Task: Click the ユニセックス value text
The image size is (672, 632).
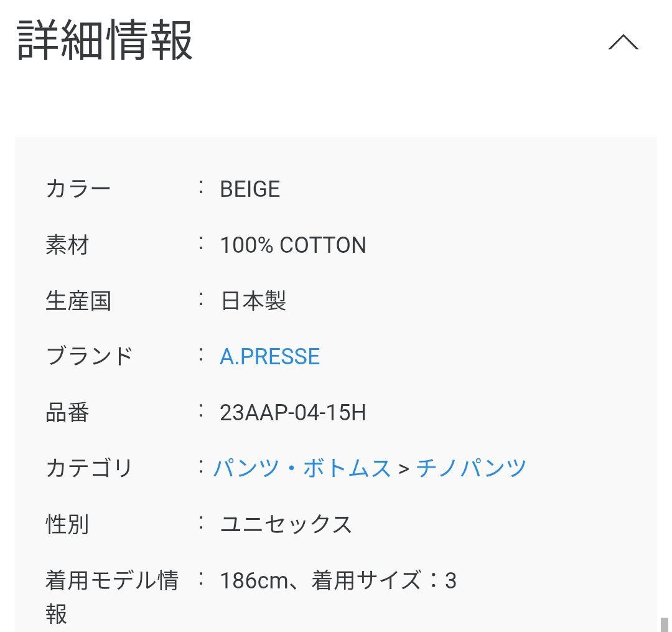Action: click(286, 525)
